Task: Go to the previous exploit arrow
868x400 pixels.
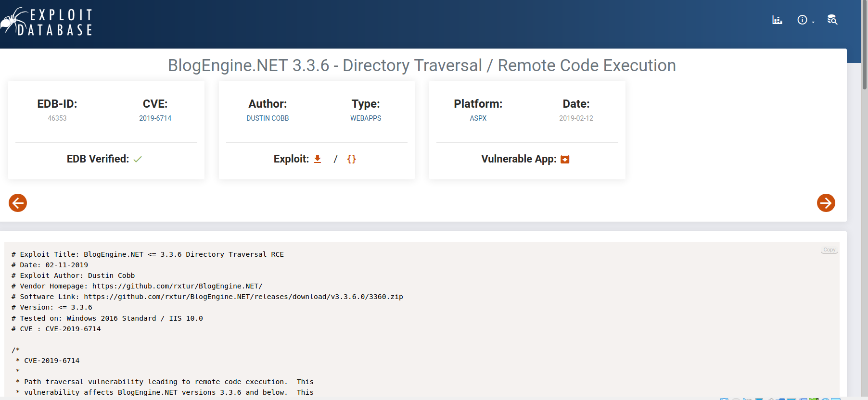Action: point(18,203)
